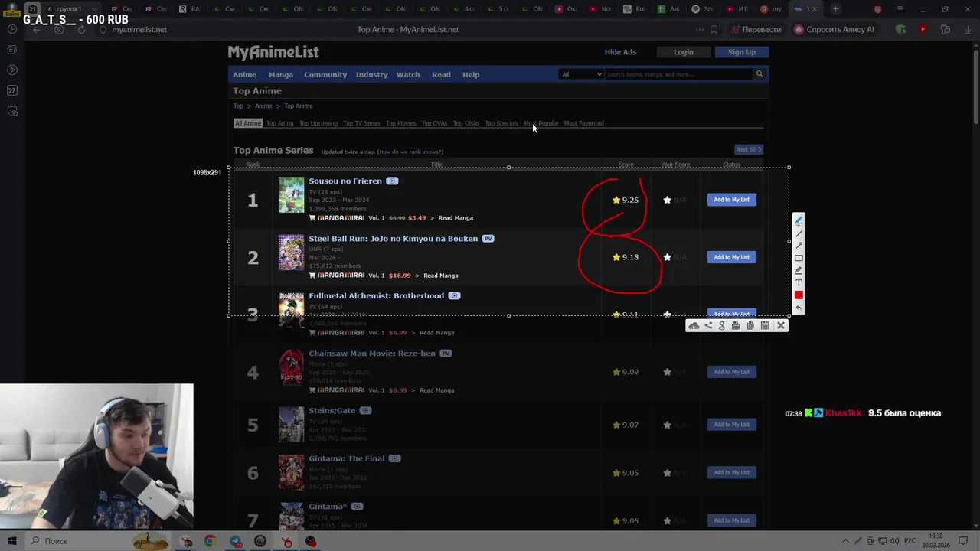Click the star next to Frieren's 9.25 score
The height and width of the screenshot is (551, 980).
[x=616, y=200]
